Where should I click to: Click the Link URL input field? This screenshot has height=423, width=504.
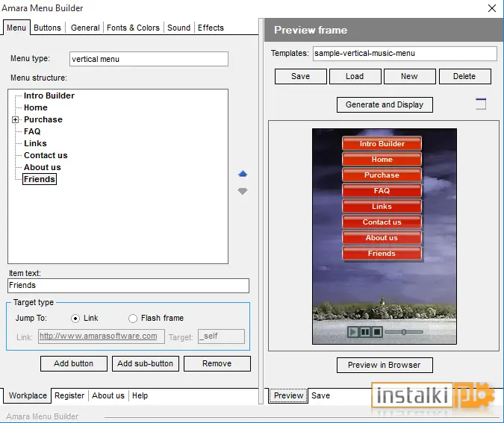(102, 336)
